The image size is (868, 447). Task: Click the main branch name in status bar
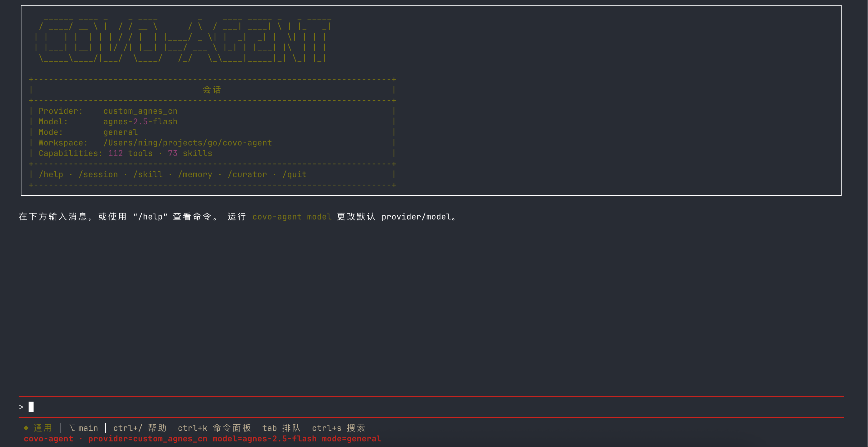[88, 428]
